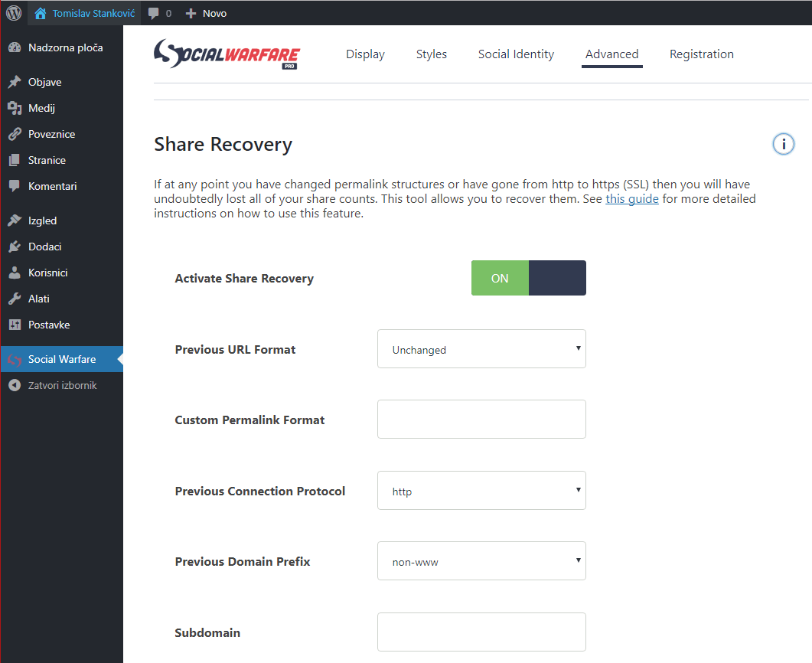The width and height of the screenshot is (812, 663).
Task: Click the Alati wrench icon
Action: pos(15,299)
